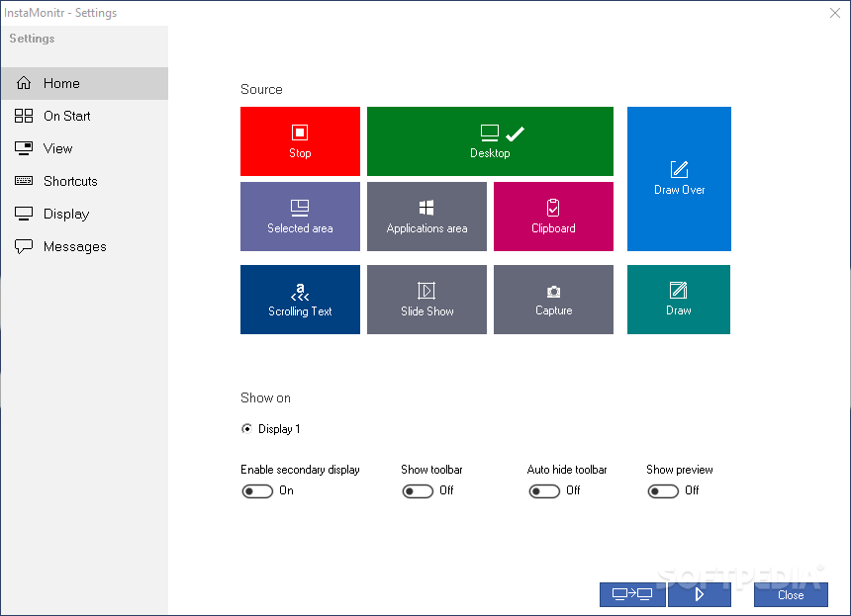Select the Display 1 radio button

click(x=247, y=429)
